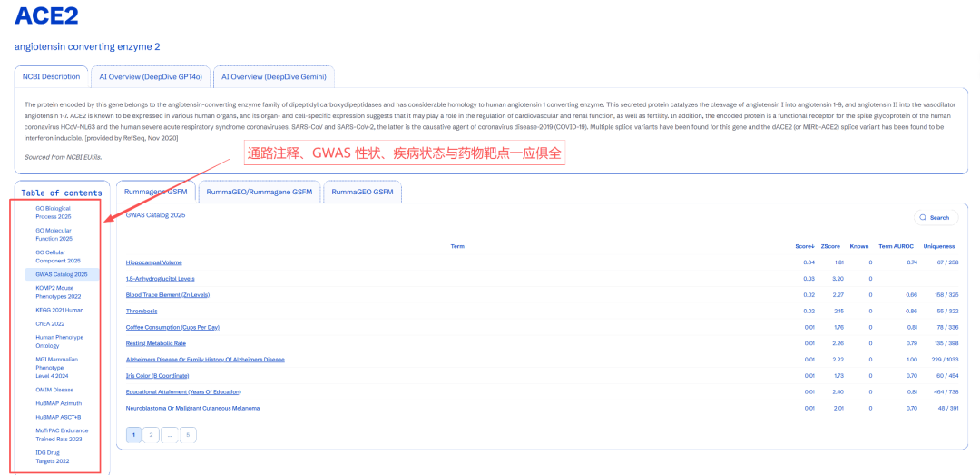Viewport: 980px width, 475px height.
Task: Go to MoTrPAC Endurance Trained Rats 2023
Action: click(x=62, y=434)
